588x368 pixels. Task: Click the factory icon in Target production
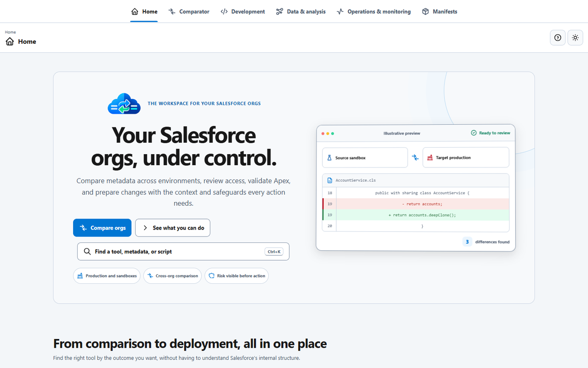click(x=430, y=158)
